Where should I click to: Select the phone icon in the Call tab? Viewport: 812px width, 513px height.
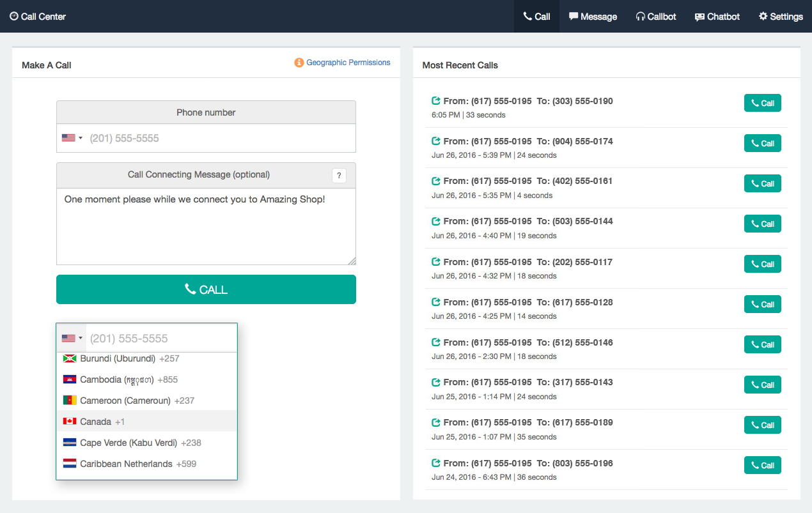click(x=527, y=17)
